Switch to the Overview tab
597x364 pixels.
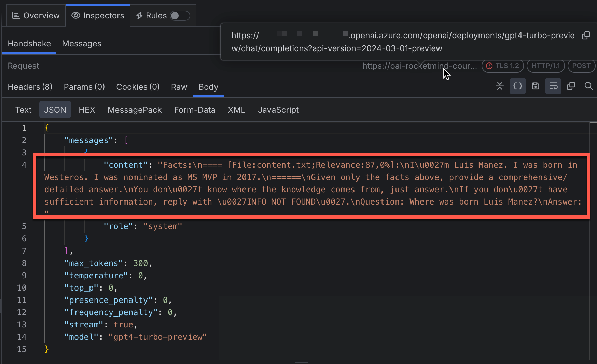click(36, 15)
